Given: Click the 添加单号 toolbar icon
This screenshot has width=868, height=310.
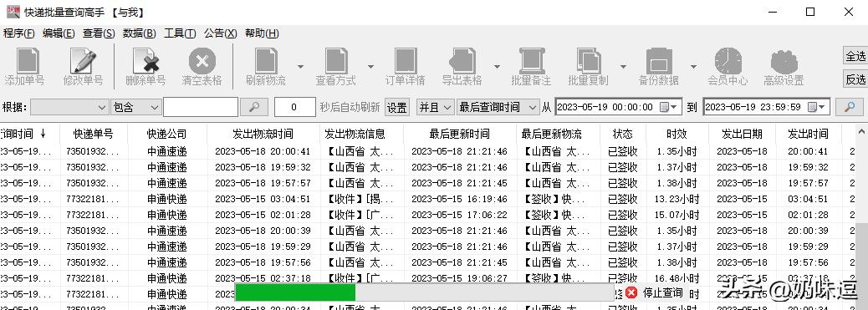Looking at the screenshot, I should tap(27, 60).
